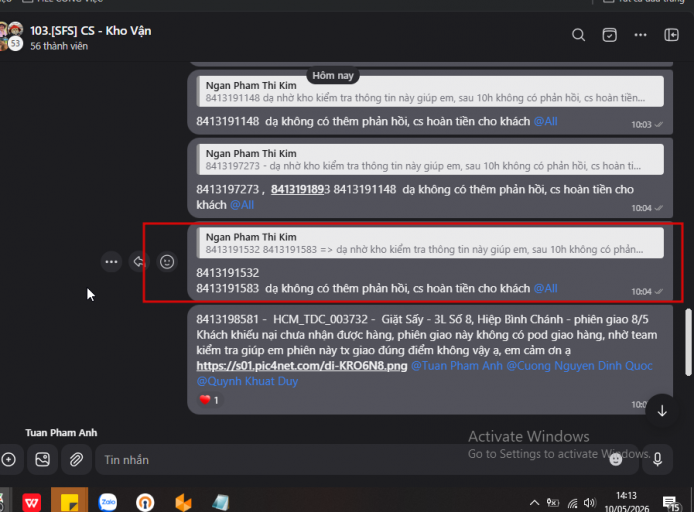Open network Wi-Fi settings from tray
This screenshot has width=694, height=512.
[x=572, y=503]
